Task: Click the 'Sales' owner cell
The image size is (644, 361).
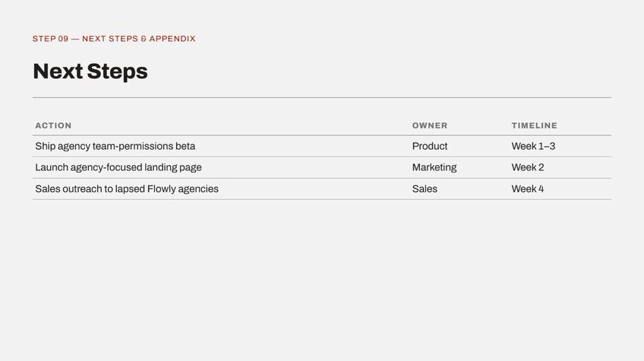Action: point(425,188)
